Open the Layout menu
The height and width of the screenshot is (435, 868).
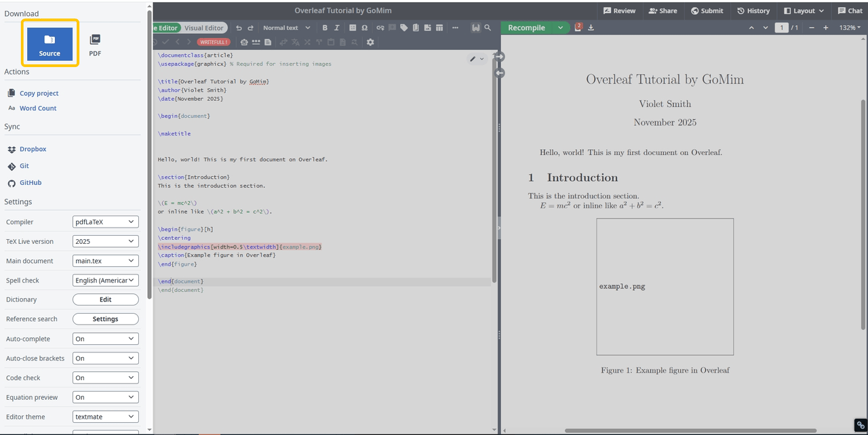803,10
